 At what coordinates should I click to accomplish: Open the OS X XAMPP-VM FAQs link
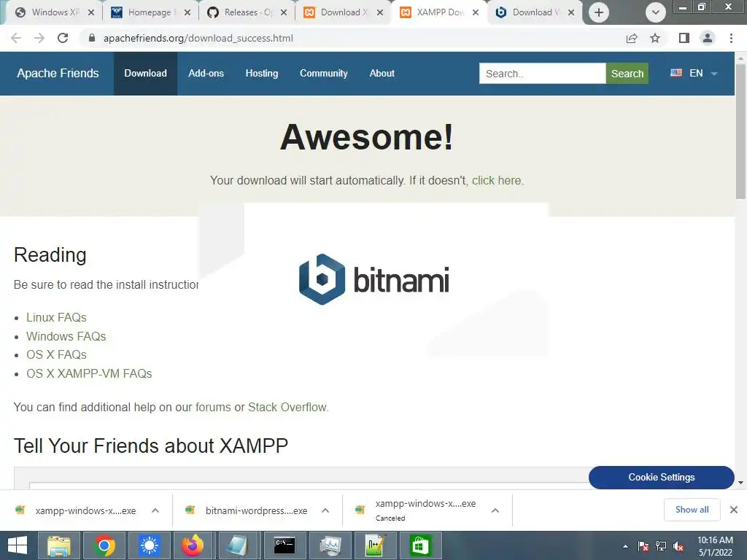[x=88, y=373]
